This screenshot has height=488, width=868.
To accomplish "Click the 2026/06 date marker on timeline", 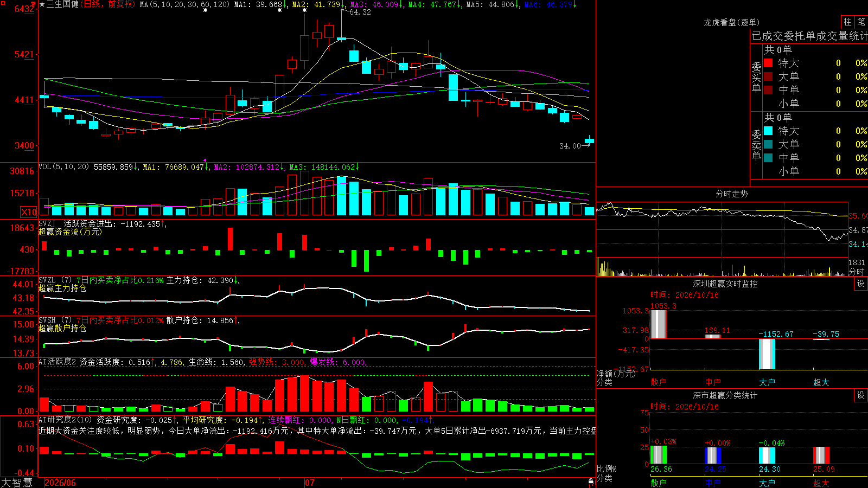I will [60, 483].
